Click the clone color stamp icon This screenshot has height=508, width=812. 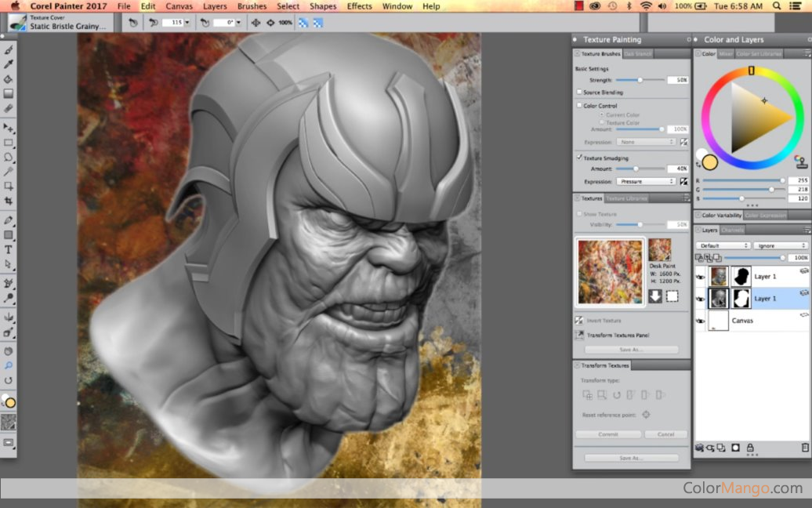coord(800,162)
